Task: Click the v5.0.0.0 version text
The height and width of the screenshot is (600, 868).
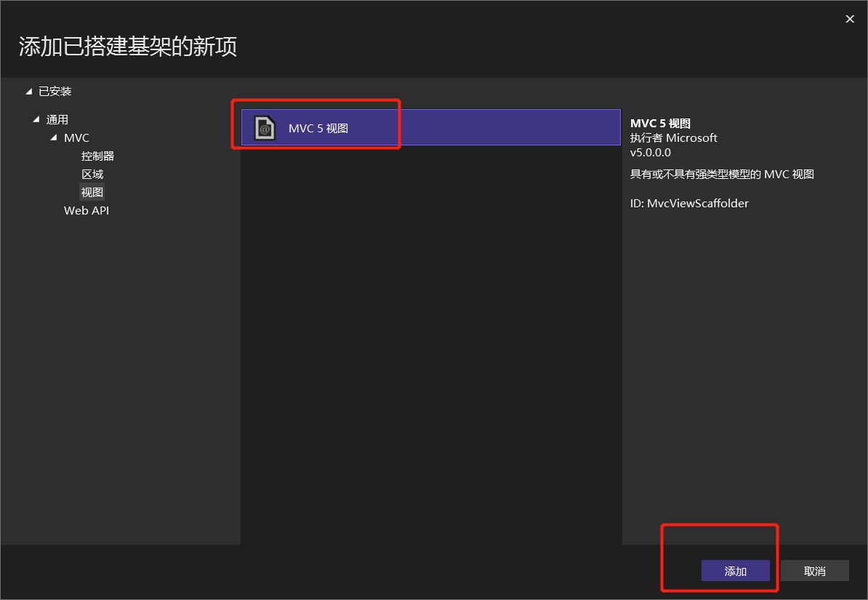Action: point(651,152)
